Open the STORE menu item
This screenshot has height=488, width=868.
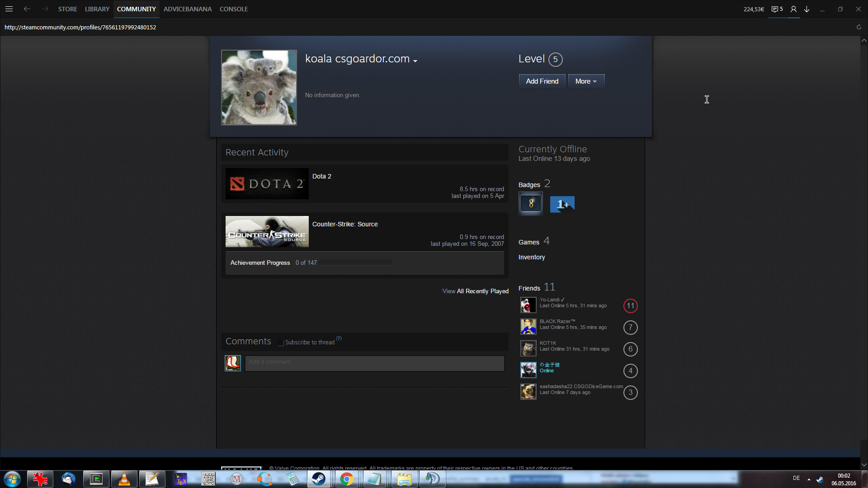(x=67, y=9)
